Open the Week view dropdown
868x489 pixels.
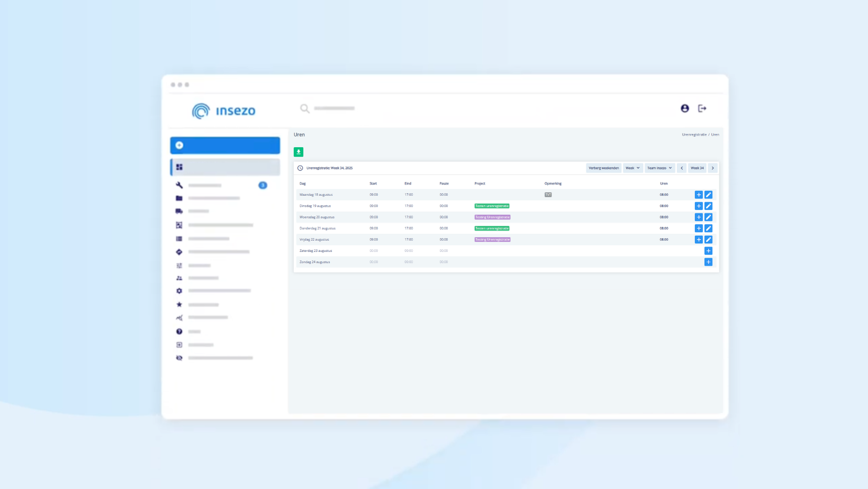click(x=632, y=168)
